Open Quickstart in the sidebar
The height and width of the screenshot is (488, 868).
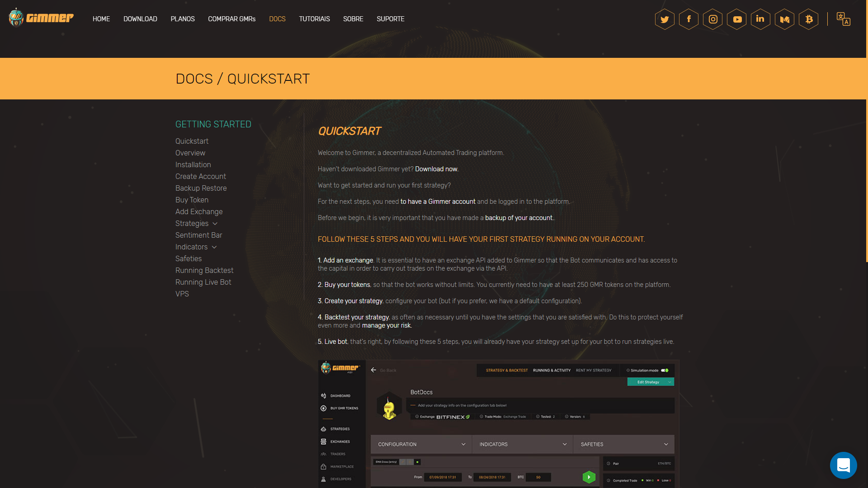coord(192,141)
